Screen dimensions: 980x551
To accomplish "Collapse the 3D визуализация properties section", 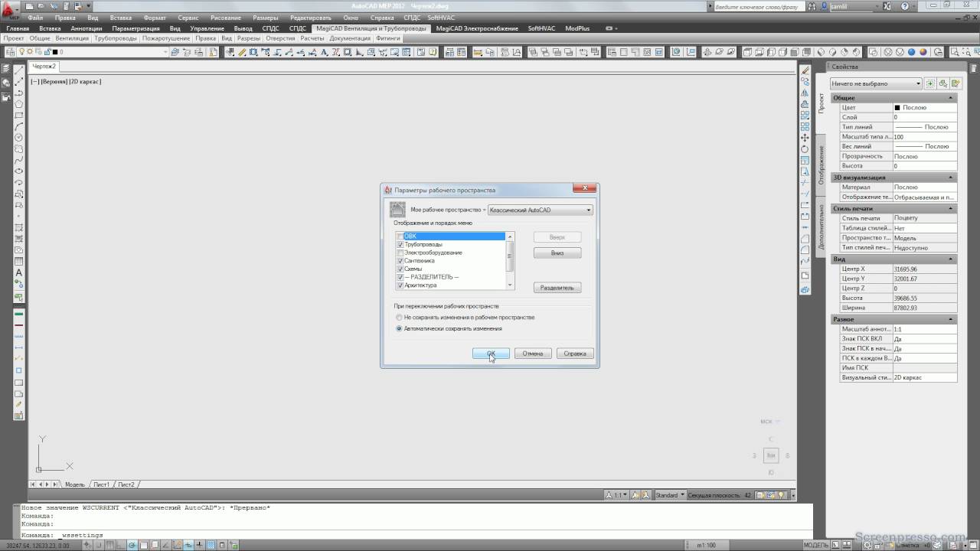I will click(x=952, y=178).
